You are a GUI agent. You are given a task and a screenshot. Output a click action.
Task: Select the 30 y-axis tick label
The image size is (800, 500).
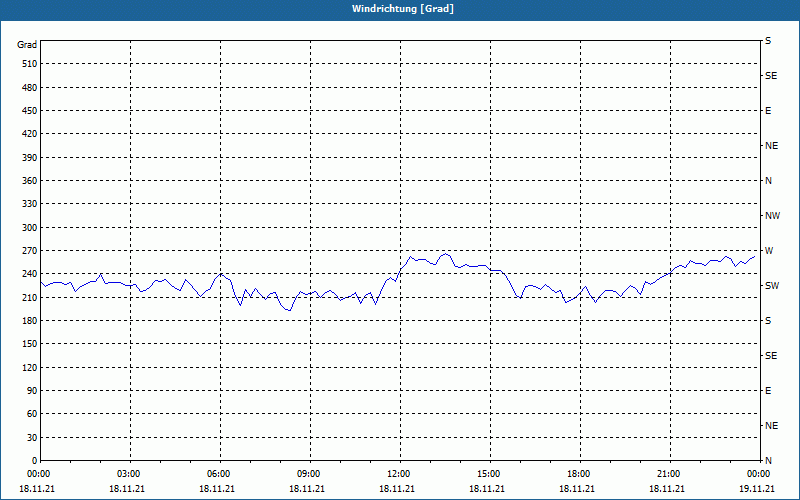pos(32,438)
